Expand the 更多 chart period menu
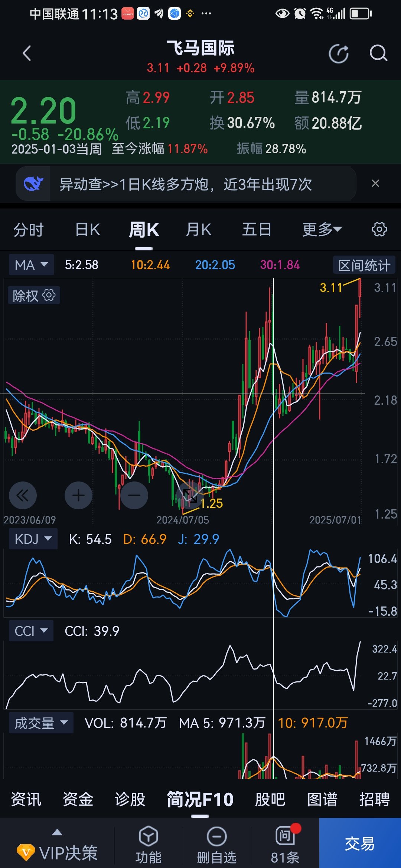Viewport: 401px width, 868px height. [x=322, y=230]
